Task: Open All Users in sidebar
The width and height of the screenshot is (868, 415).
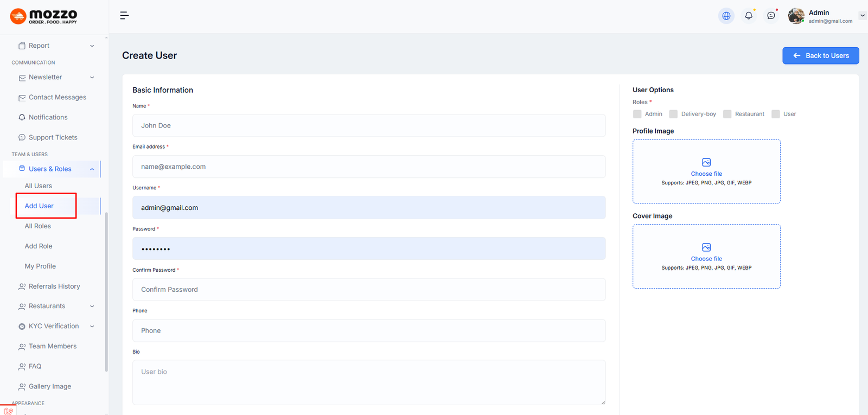Action: pos(39,186)
